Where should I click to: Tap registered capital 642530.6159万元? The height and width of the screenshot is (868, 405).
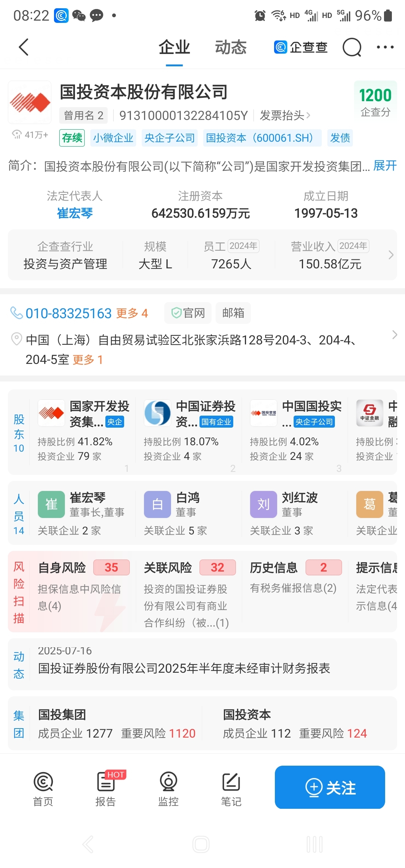[x=201, y=213]
